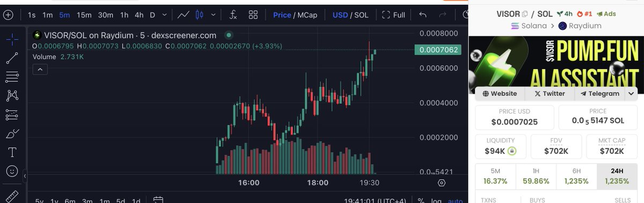Select the trend line drawing tool

click(x=12, y=58)
